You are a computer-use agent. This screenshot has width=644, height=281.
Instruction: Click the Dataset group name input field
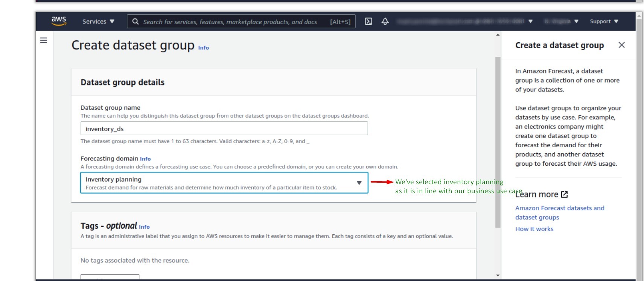(x=224, y=128)
